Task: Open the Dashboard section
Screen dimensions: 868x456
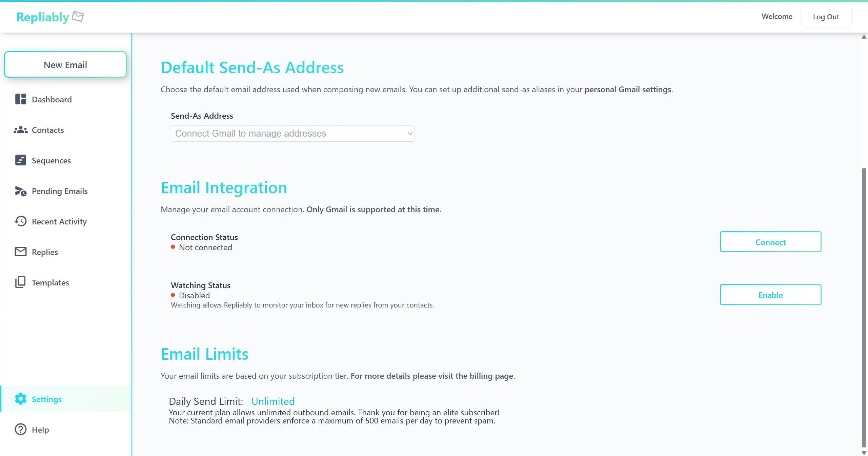Action: click(x=52, y=99)
